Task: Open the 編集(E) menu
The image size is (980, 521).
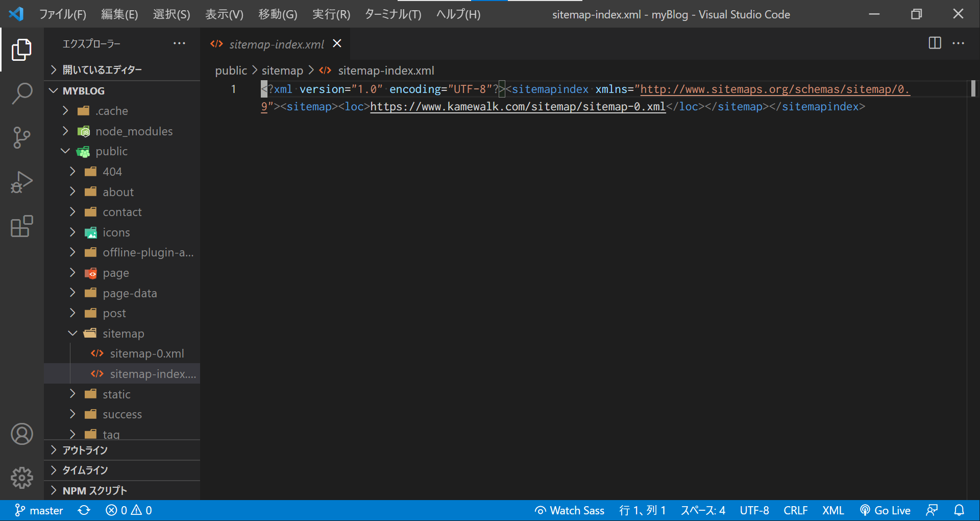Action: point(119,14)
